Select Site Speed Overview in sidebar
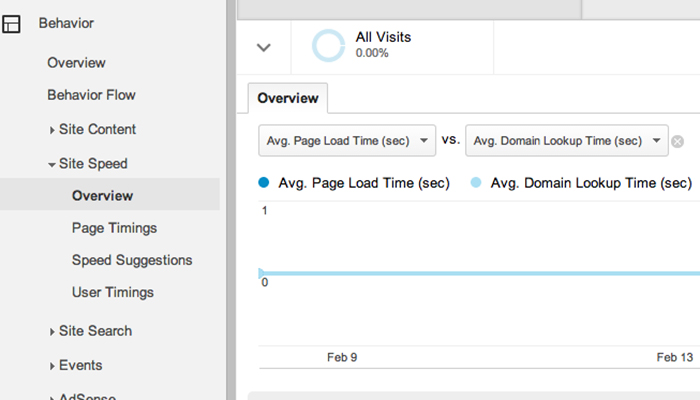Viewport: 700px width, 400px height. [110, 195]
